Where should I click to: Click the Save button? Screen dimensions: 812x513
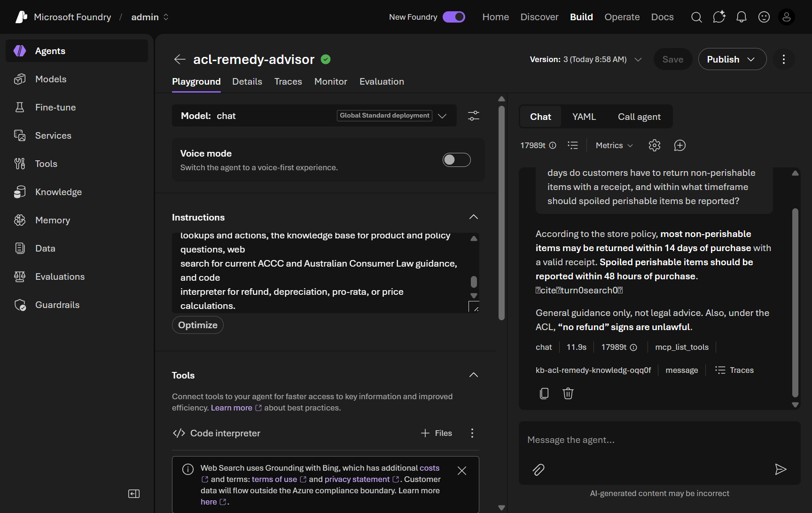pos(673,59)
